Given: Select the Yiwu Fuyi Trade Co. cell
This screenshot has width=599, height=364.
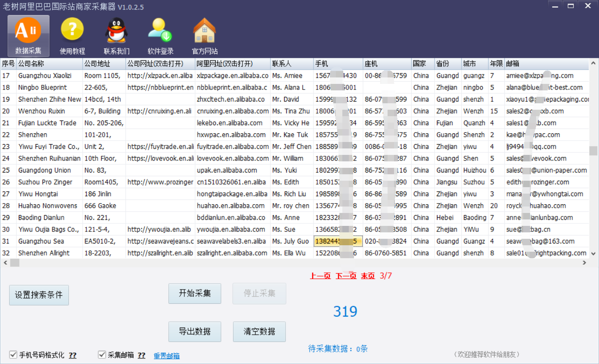Looking at the screenshot, I should (x=50, y=147).
